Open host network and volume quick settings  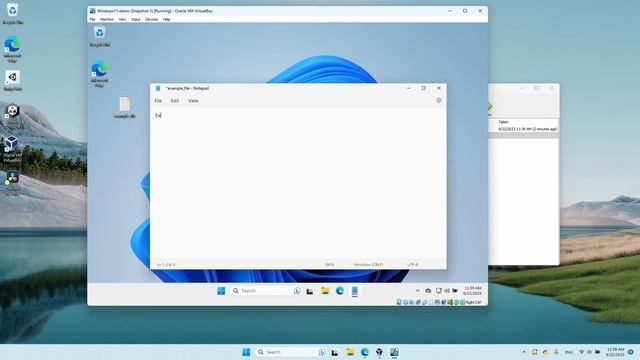tap(589, 352)
